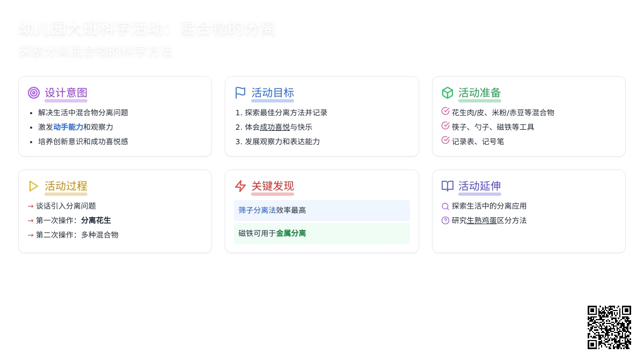
Task: Click the magnifier icon beside 探索生活中的分离应用
Action: click(445, 206)
